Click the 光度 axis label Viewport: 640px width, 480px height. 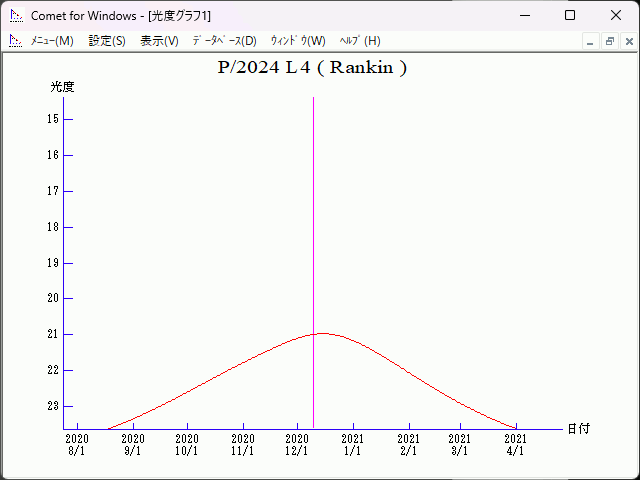(62, 87)
